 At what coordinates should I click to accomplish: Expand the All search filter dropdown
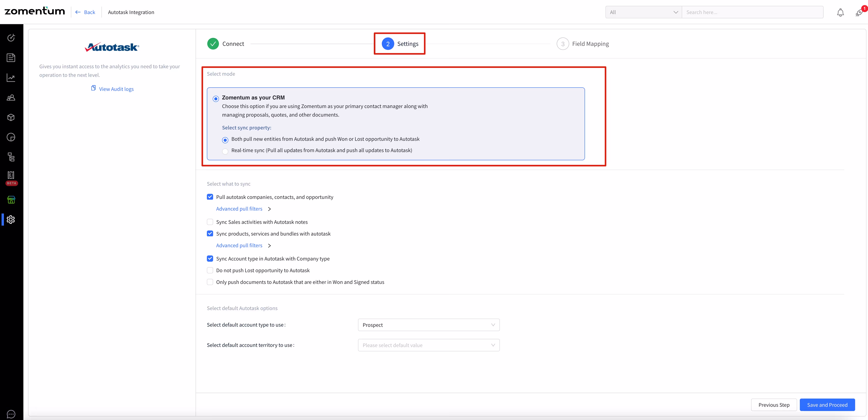tap(643, 12)
